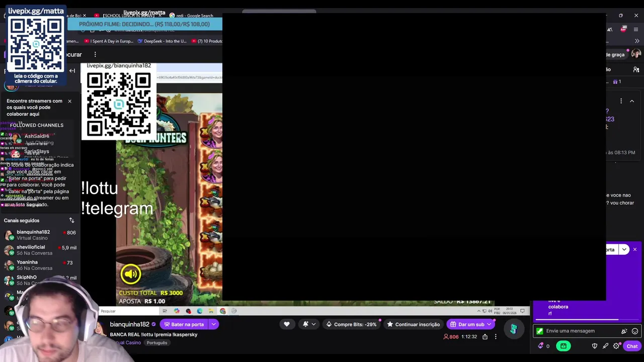The height and width of the screenshot is (362, 644).
Task: Open the chat community users icon
Action: (636, 69)
